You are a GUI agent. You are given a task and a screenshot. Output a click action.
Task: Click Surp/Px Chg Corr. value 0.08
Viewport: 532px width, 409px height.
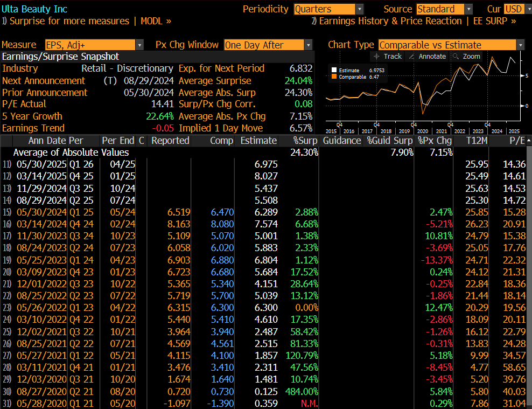(304, 104)
